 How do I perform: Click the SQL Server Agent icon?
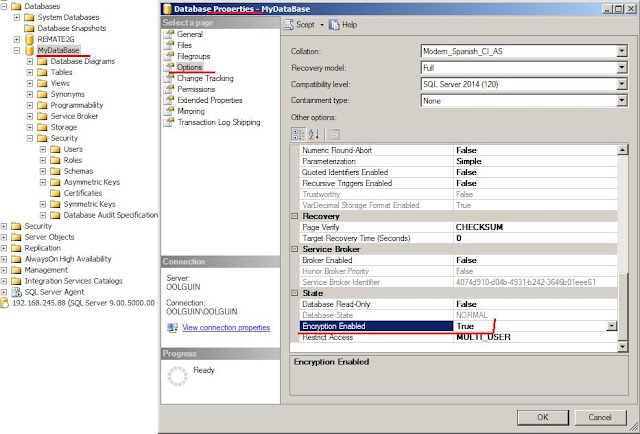(17, 292)
